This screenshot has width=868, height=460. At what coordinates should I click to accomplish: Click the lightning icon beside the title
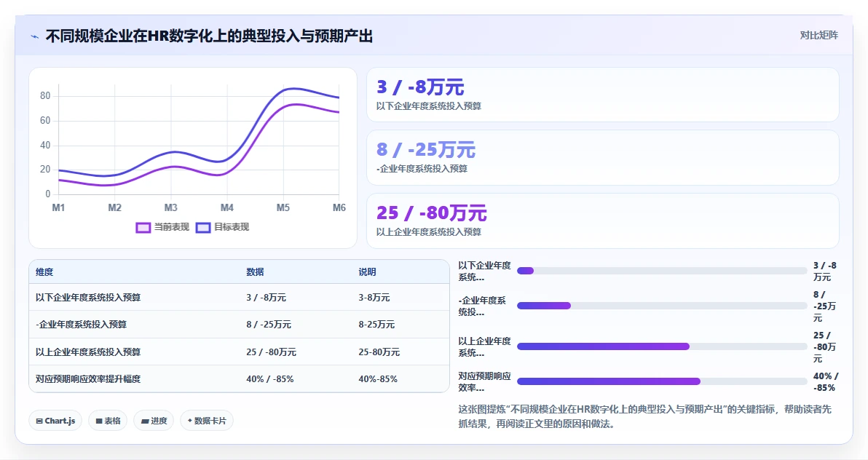pos(34,36)
